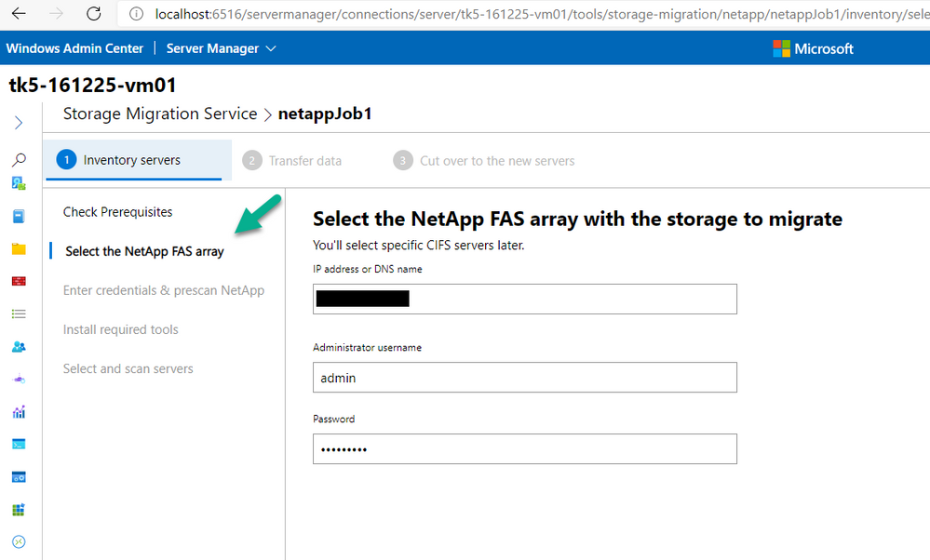Select the Inventory servers step tab
The width and height of the screenshot is (930, 560).
click(x=132, y=160)
